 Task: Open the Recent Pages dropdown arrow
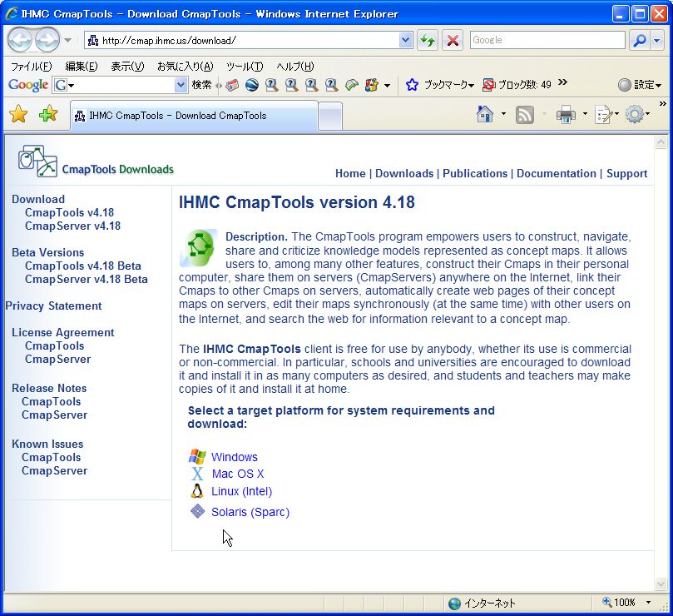tap(67, 41)
